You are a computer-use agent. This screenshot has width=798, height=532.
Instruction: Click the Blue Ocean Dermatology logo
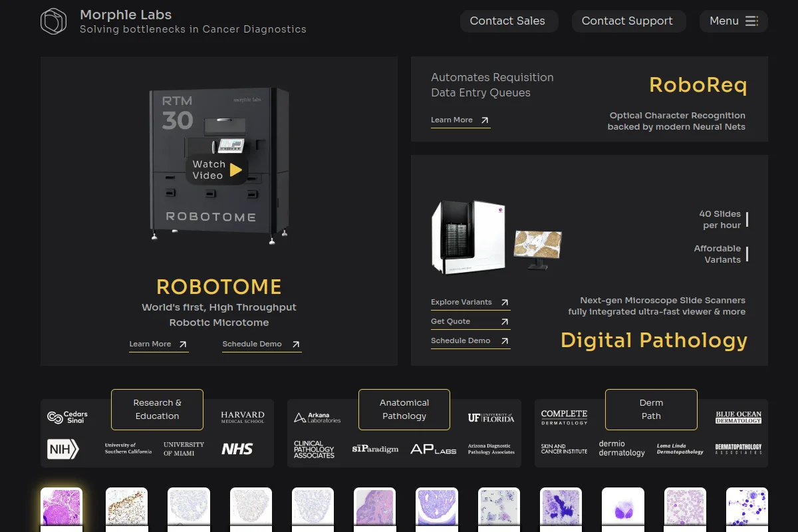739,418
